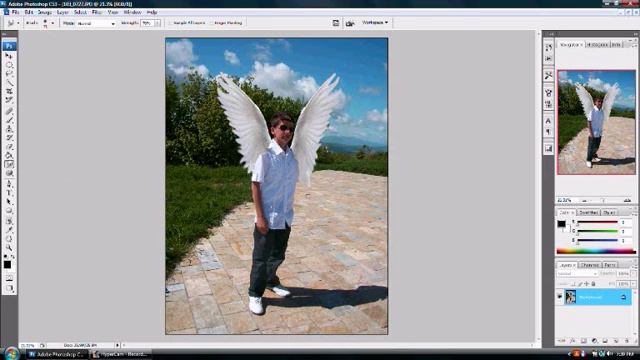Open the layer Opacity arrow
The width and height of the screenshot is (640, 360).
[633, 273]
